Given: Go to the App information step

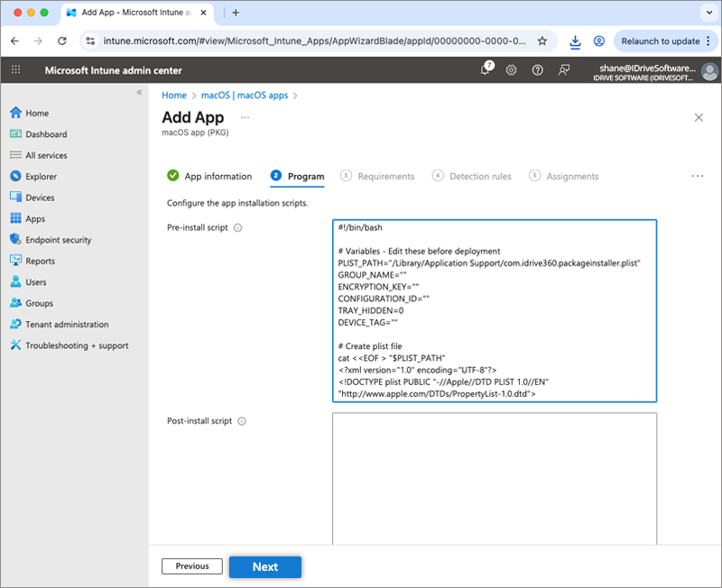Looking at the screenshot, I should (209, 176).
